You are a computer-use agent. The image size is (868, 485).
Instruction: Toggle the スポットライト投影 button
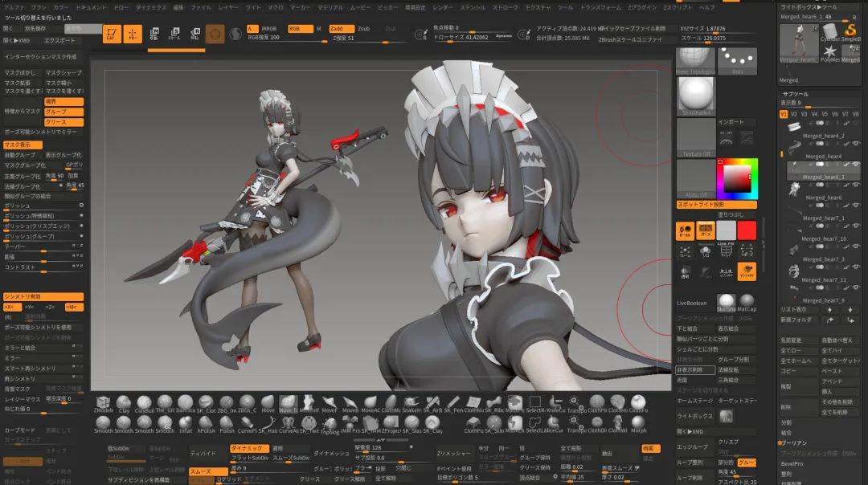716,205
